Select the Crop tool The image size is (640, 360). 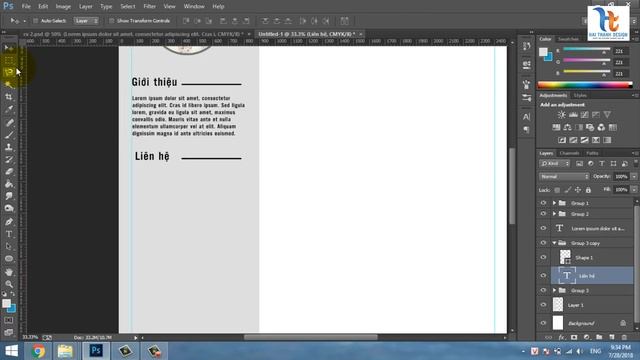(x=9, y=97)
